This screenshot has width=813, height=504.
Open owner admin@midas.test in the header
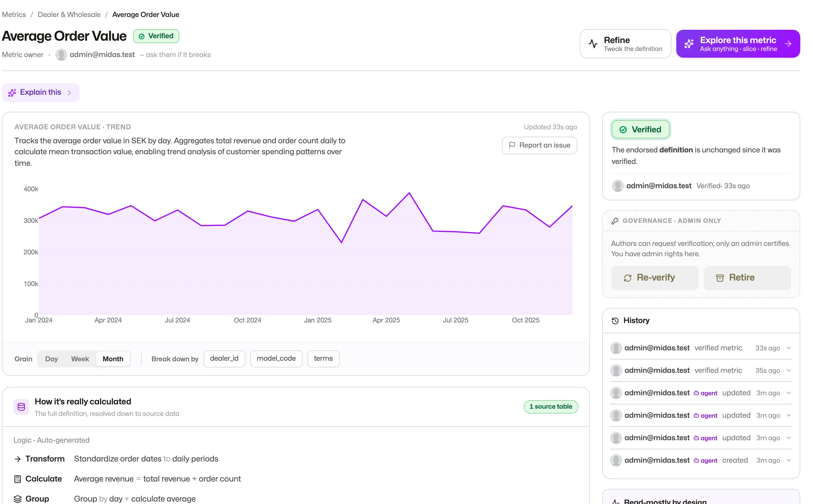click(102, 55)
